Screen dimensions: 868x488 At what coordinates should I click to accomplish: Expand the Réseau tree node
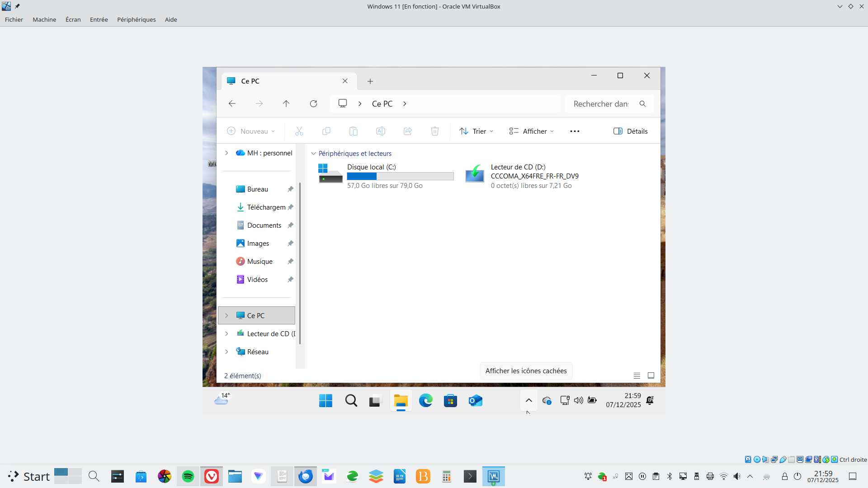pyautogui.click(x=226, y=352)
